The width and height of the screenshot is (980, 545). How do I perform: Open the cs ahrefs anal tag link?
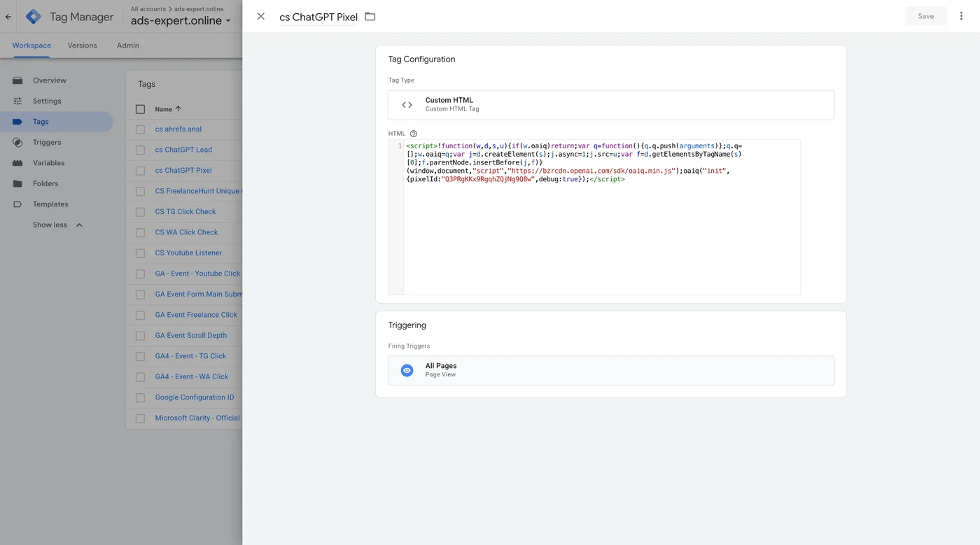coord(178,129)
